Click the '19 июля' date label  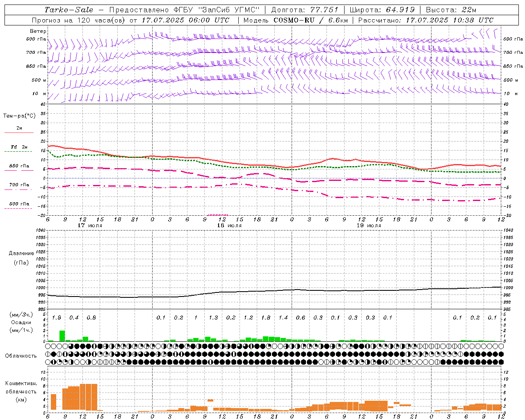(x=369, y=226)
